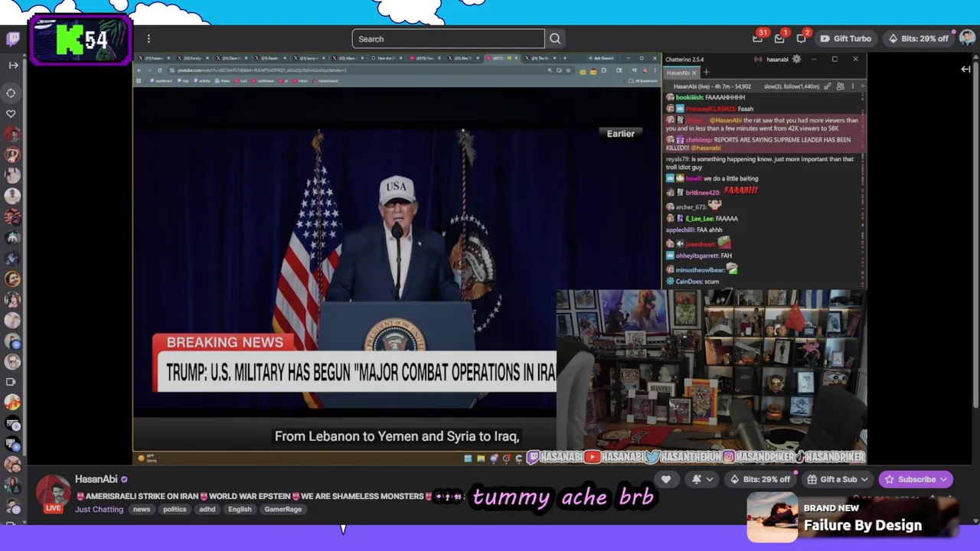Image resolution: width=980 pixels, height=551 pixels.
Task: Click the ohheyitsgarrett username in chat
Action: point(697,256)
